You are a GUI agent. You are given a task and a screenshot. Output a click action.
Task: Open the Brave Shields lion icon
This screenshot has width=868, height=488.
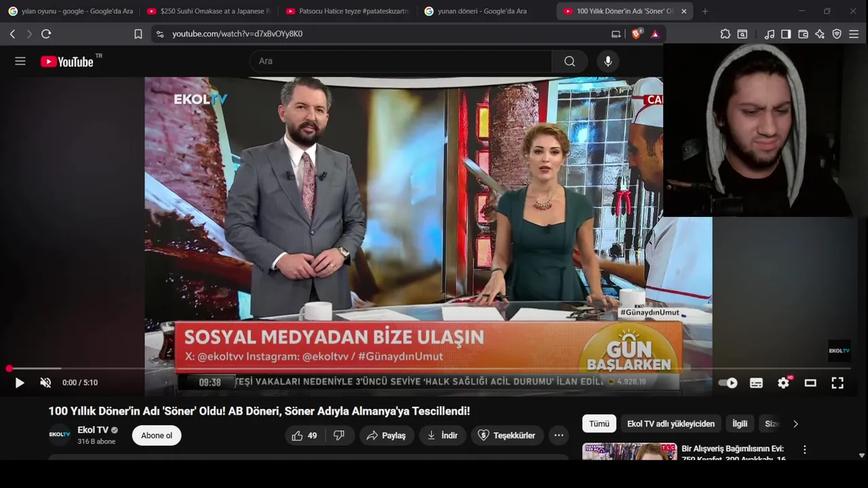pyautogui.click(x=636, y=34)
